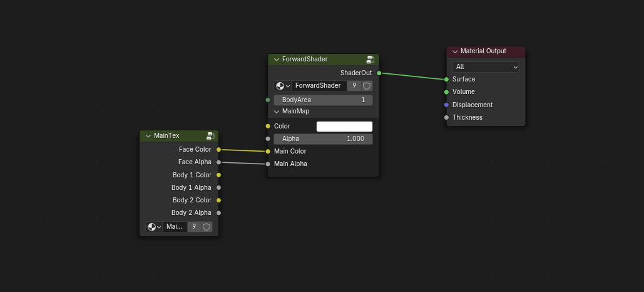Click the Alpha value slider
The width and height of the screenshot is (644, 292).
(x=323, y=139)
